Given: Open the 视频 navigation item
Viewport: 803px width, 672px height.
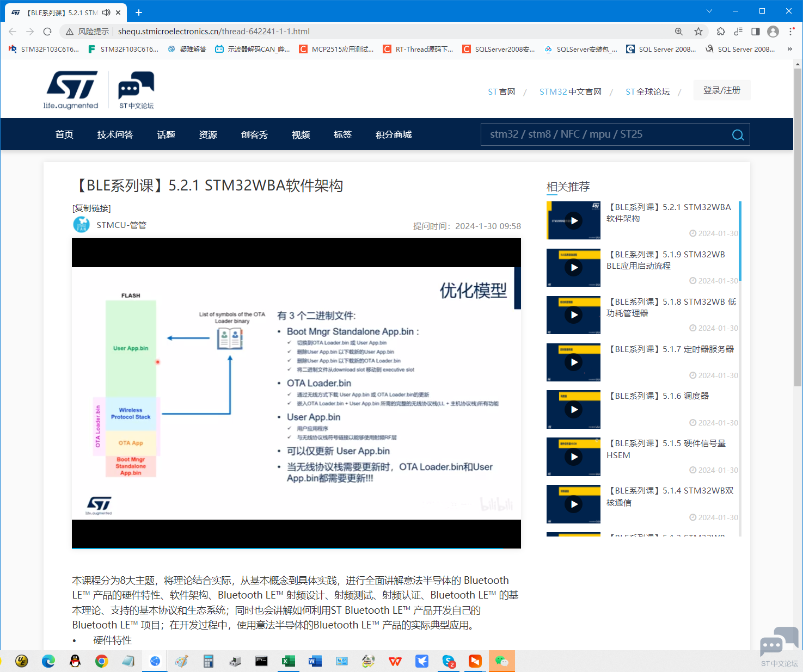Looking at the screenshot, I should click(x=301, y=134).
